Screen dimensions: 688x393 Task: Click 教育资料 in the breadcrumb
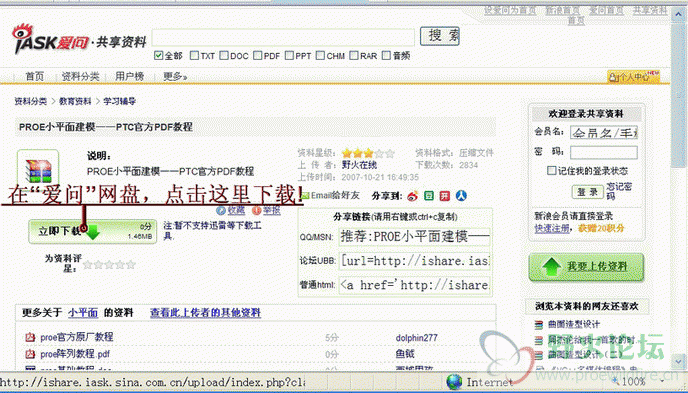tap(75, 101)
